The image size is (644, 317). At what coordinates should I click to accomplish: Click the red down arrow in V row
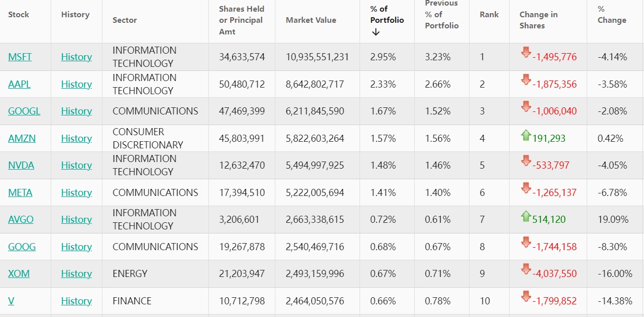[526, 296]
